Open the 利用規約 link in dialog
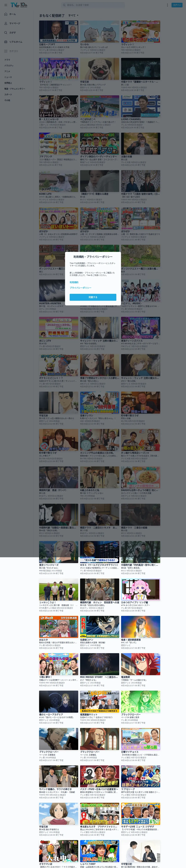The image size is (186, 868). 74,282
